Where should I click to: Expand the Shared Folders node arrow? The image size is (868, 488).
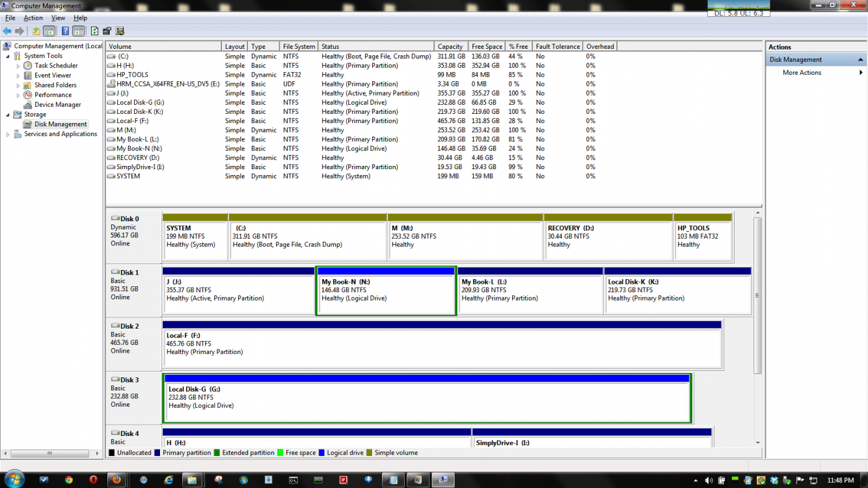coord(18,85)
